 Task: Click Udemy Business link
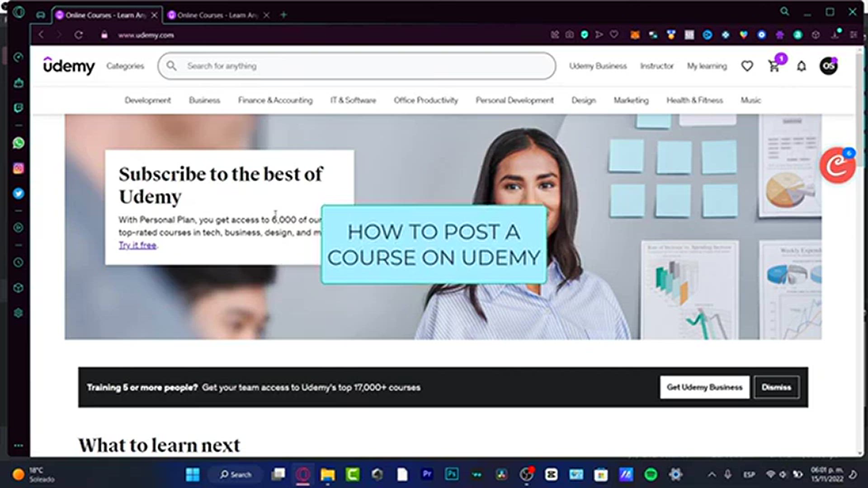coord(598,66)
